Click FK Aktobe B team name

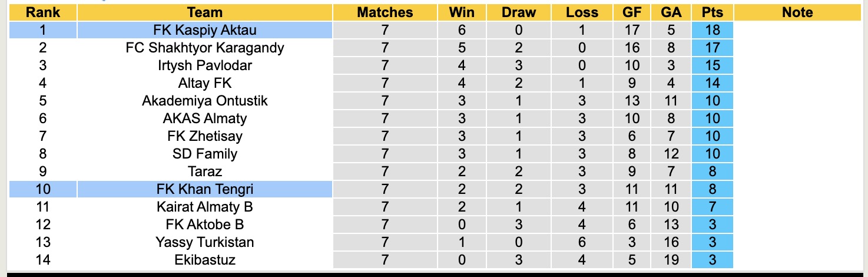point(204,225)
